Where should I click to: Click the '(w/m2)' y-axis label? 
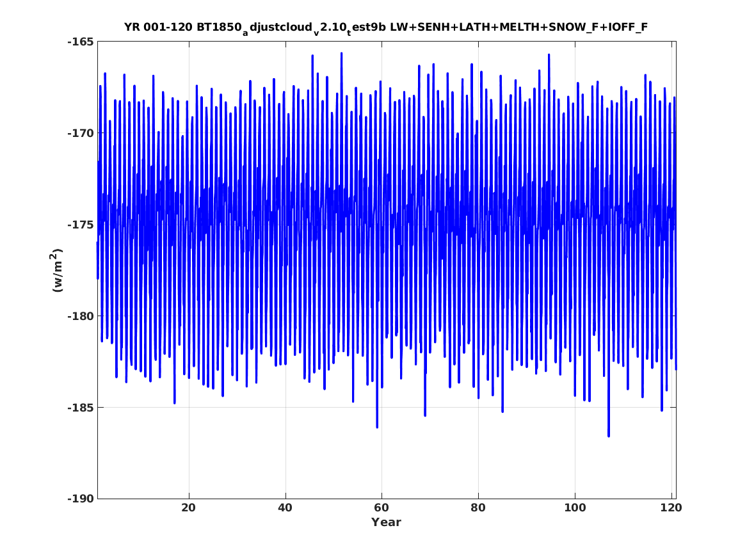tap(57, 270)
